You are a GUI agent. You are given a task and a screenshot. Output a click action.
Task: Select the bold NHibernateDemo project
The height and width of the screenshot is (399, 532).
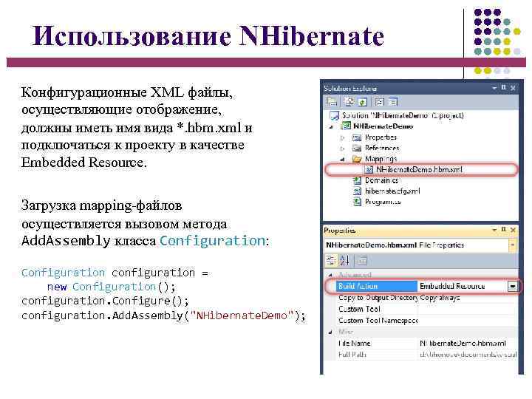coord(383,126)
